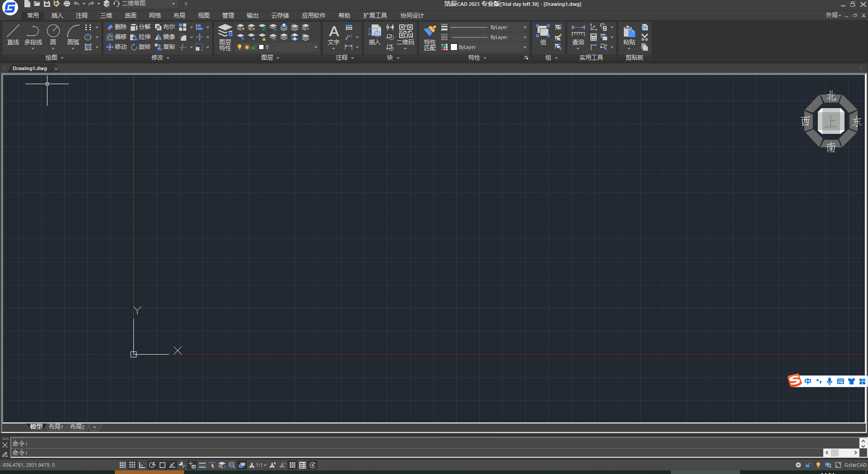Toggle object snap tracking in status bar
The height and width of the screenshot is (474, 868).
tap(172, 465)
